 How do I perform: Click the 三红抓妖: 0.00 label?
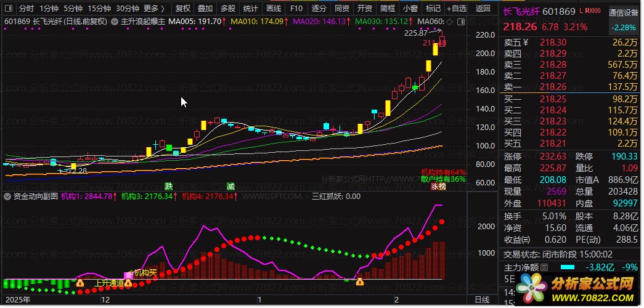click(x=336, y=197)
